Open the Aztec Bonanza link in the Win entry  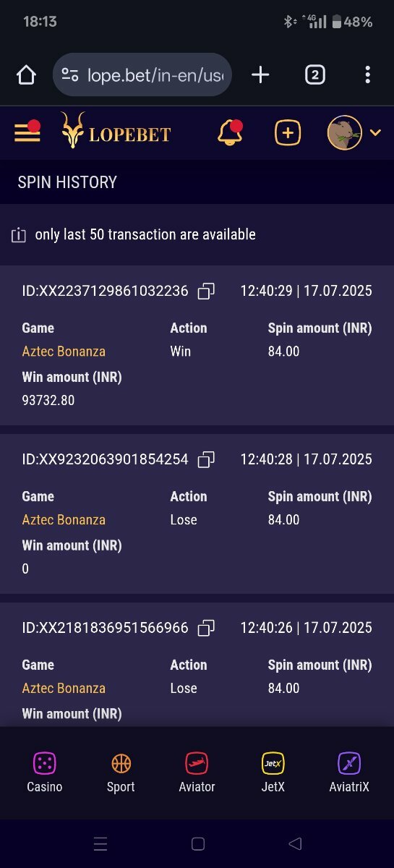[x=64, y=352]
